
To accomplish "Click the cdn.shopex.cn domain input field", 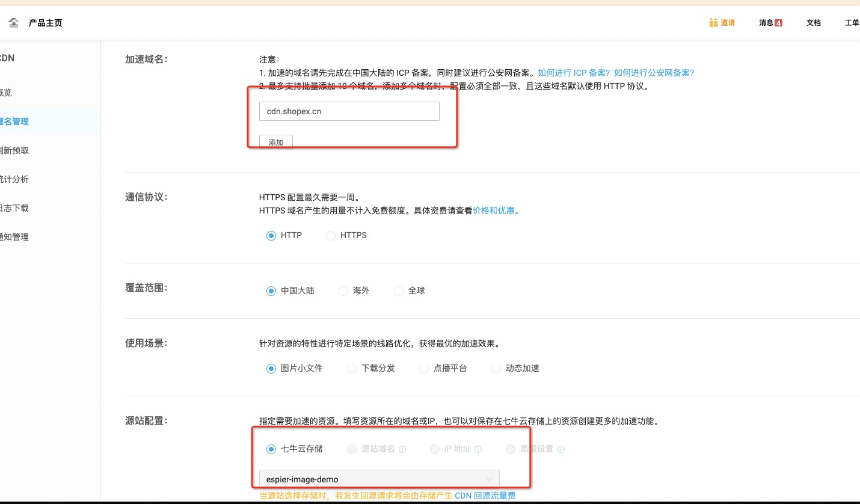I will (349, 111).
